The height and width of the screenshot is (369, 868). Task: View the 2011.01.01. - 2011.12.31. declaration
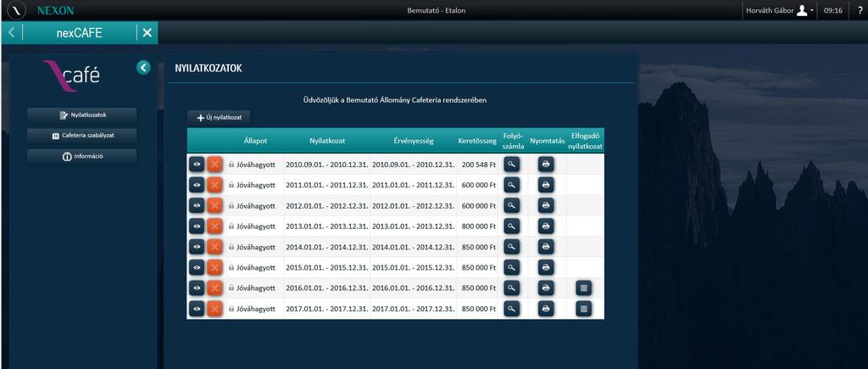tap(197, 185)
